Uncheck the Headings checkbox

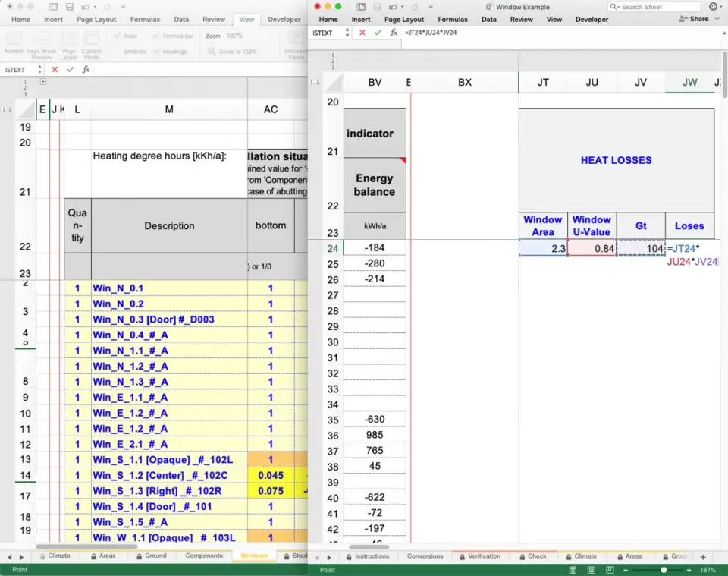[x=156, y=51]
